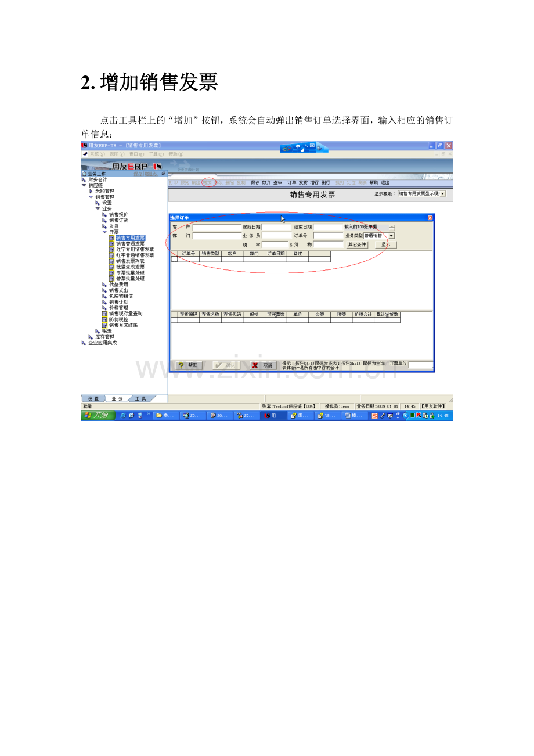Open 销售发票列表 tree entry
This screenshot has height=756, width=534.
[x=131, y=261]
